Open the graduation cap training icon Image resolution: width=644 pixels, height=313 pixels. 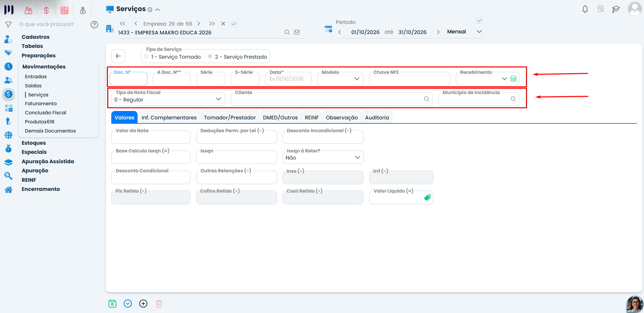(x=616, y=9)
